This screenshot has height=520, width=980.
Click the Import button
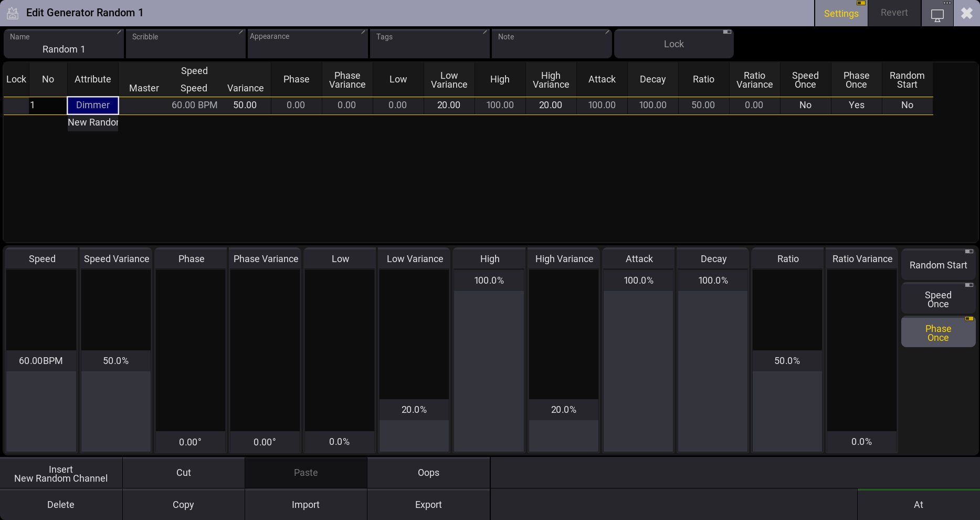click(306, 505)
